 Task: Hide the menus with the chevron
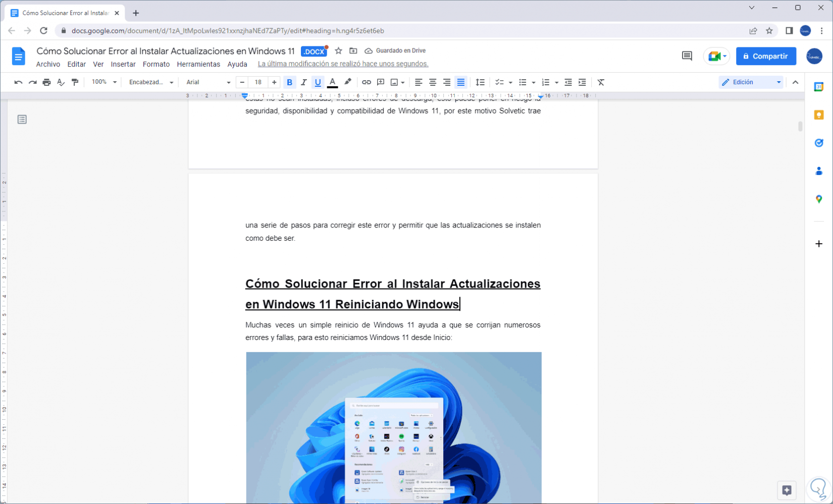click(x=795, y=82)
